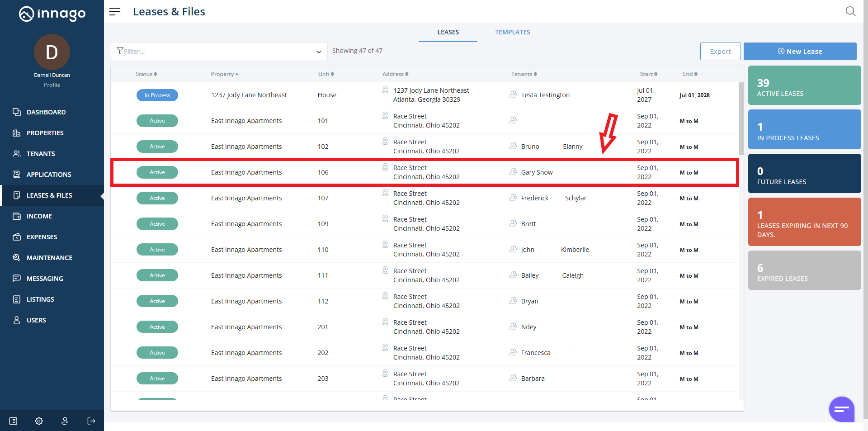Click the list icon in sidebar footer
The width and height of the screenshot is (868, 431).
coord(13,421)
